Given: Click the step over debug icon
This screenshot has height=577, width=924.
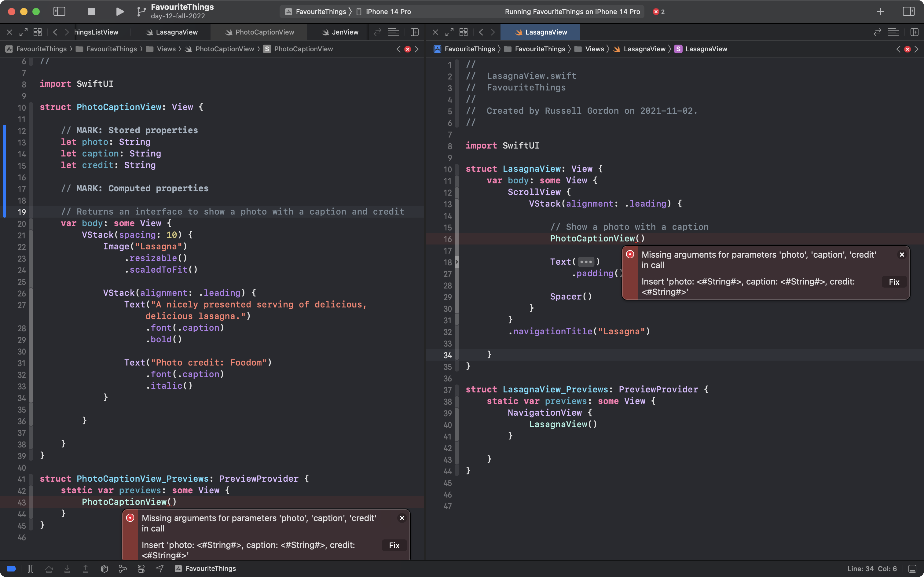Looking at the screenshot, I should tap(49, 569).
